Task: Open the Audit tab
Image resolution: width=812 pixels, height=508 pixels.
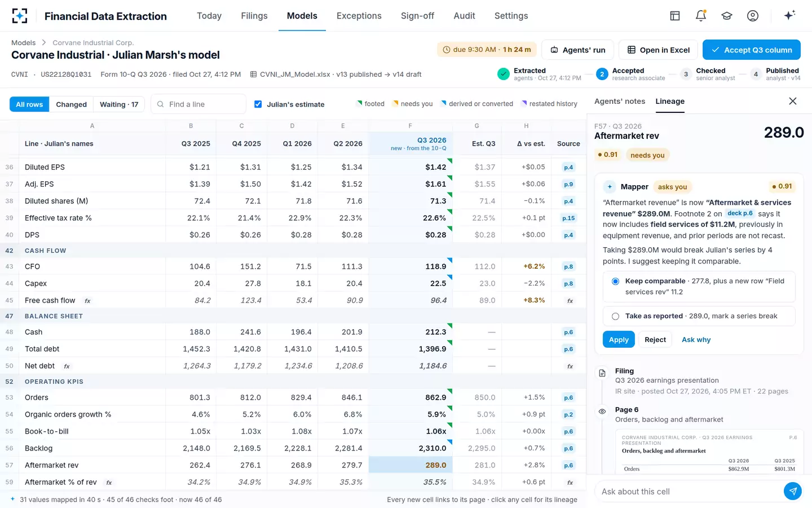Action: tap(464, 16)
